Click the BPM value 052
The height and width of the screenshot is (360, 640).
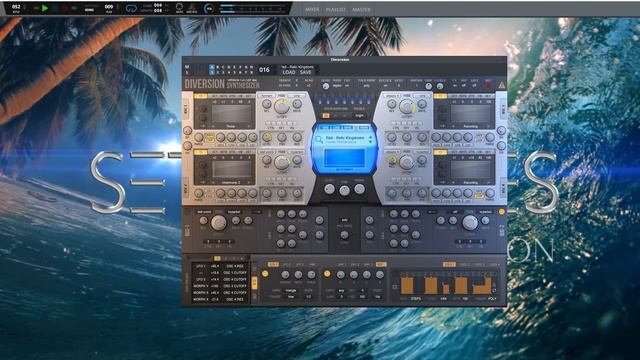[x=16, y=7]
